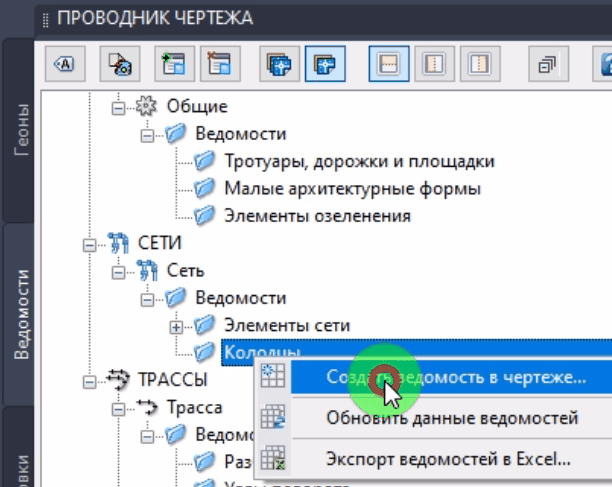This screenshot has height=487, width=612.
Task: Toggle the horizontal split layout button
Action: coord(389,64)
